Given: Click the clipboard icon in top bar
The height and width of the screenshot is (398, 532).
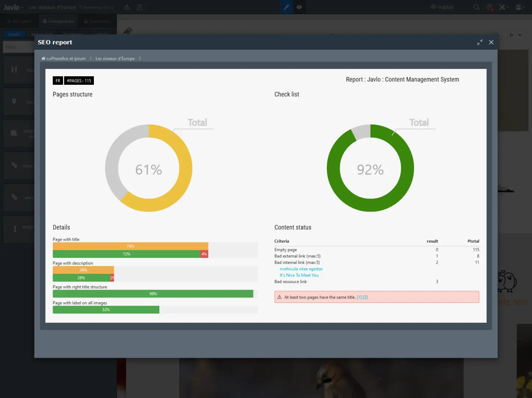Looking at the screenshot, I should click(140, 7).
